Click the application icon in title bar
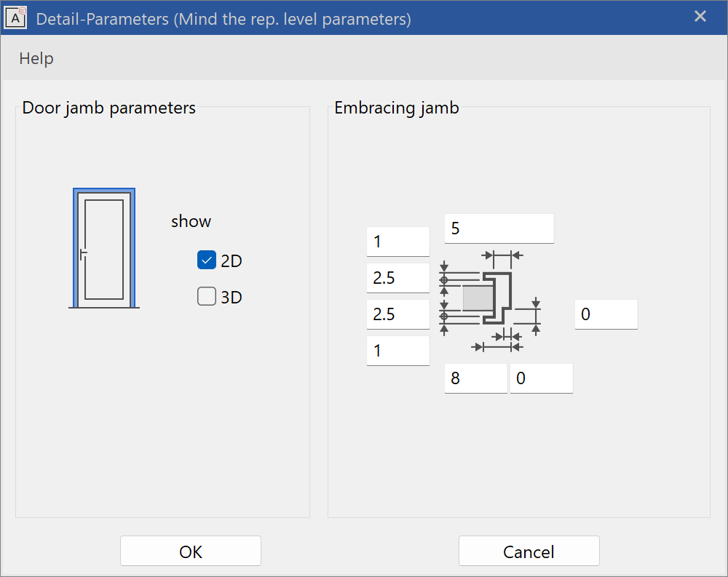728x577 pixels. pyautogui.click(x=16, y=18)
